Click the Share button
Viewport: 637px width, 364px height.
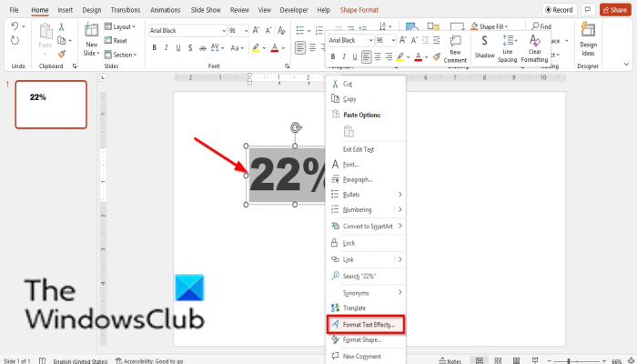coord(615,10)
